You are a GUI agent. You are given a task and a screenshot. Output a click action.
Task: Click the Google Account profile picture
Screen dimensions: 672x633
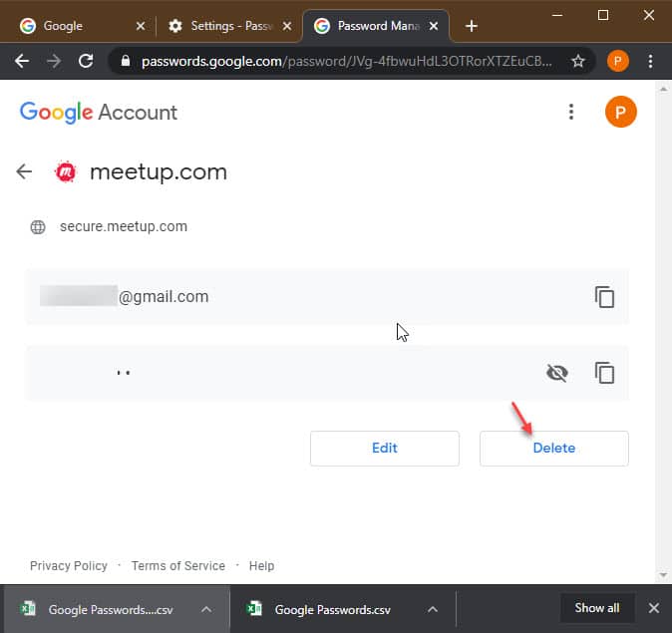click(x=620, y=112)
